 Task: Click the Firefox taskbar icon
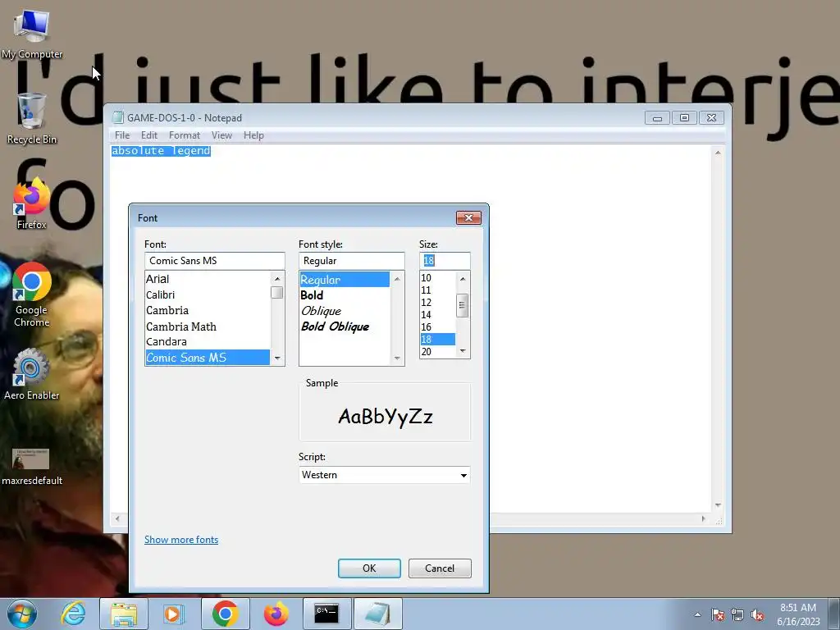point(276,614)
